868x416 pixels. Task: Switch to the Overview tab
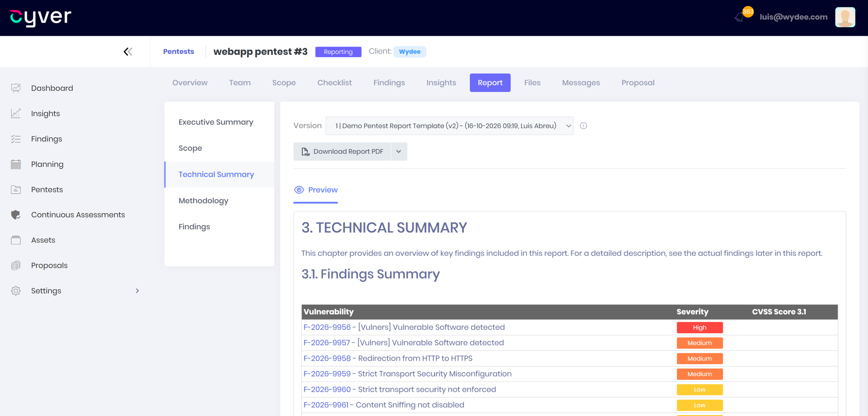190,83
